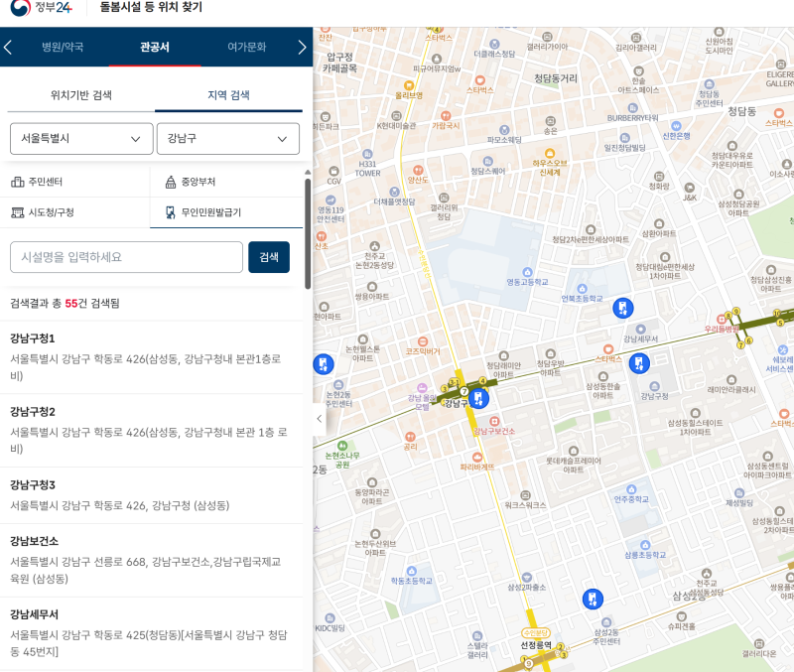Screen dimensions: 794x672
Task: Click the 언북초등학교 map icon
Action: click(582, 289)
